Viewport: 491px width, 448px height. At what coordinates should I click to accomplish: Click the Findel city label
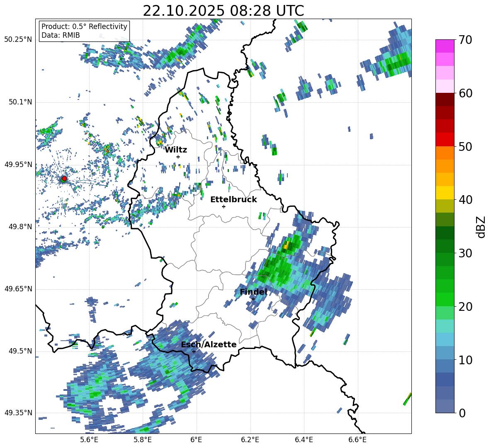pos(253,292)
